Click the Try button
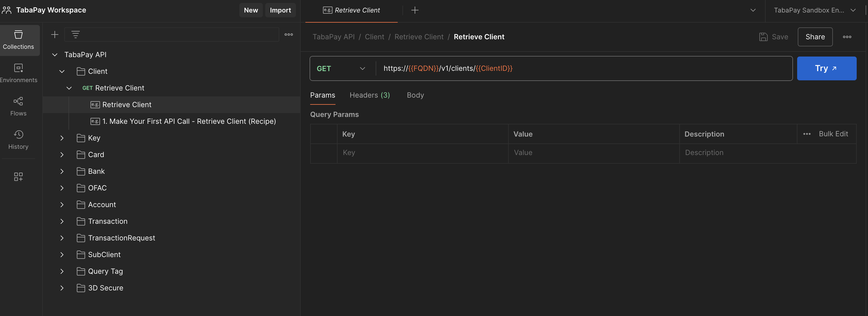This screenshot has width=868, height=316. [827, 68]
